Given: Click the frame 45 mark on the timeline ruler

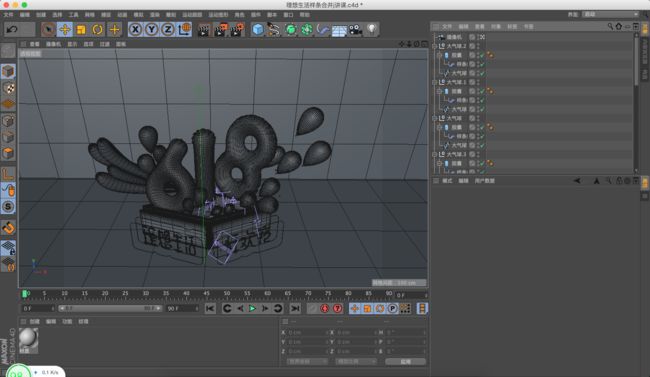Looking at the screenshot, I should [206, 294].
